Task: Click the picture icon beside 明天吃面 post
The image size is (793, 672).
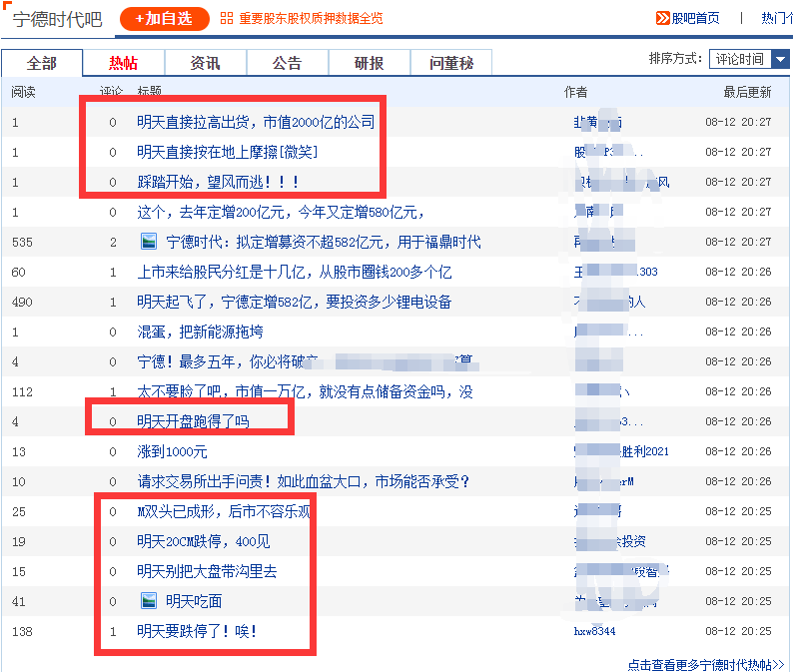Action: pyautogui.click(x=149, y=601)
